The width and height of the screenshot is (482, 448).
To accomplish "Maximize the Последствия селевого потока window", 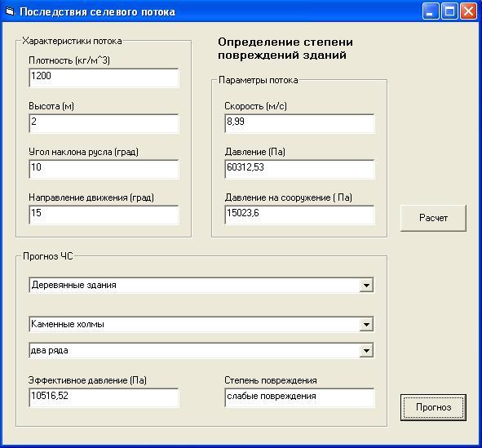I will [x=449, y=11].
